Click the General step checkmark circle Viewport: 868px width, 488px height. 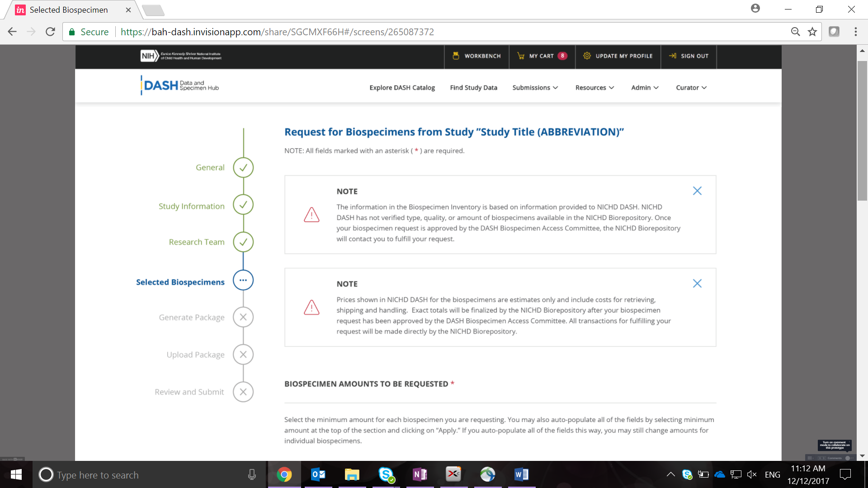(x=243, y=168)
